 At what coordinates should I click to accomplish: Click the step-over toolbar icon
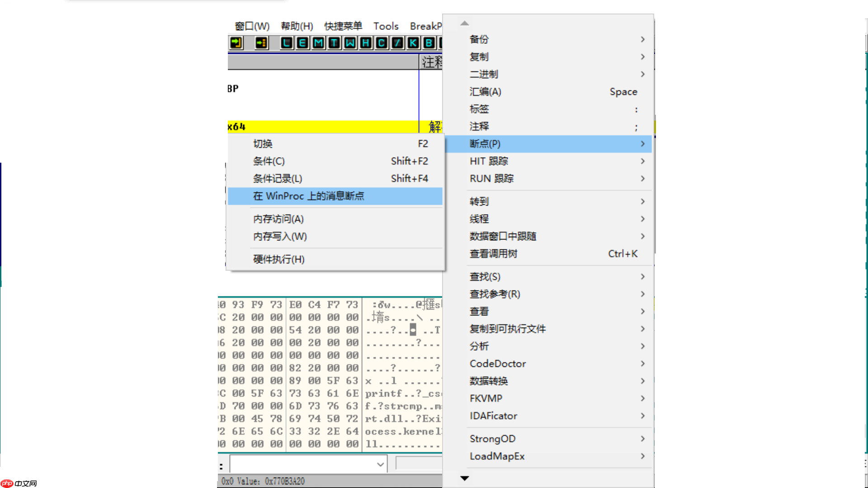coord(261,42)
